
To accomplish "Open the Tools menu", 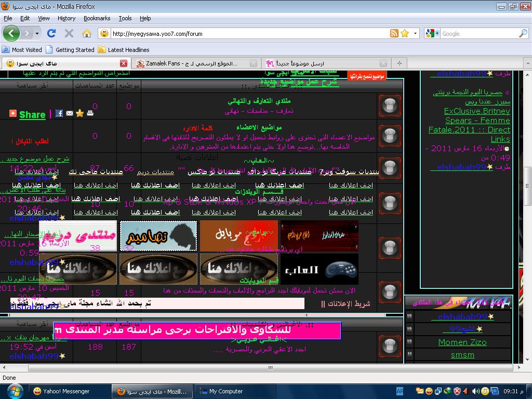I will pyautogui.click(x=125, y=18).
